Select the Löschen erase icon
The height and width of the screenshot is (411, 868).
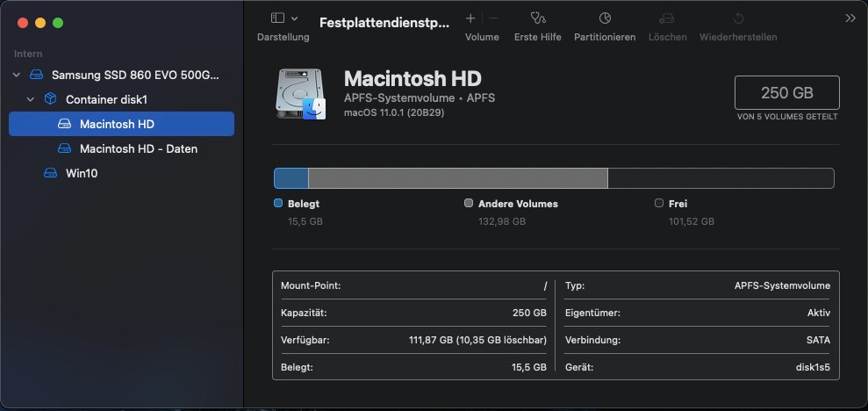point(667,18)
